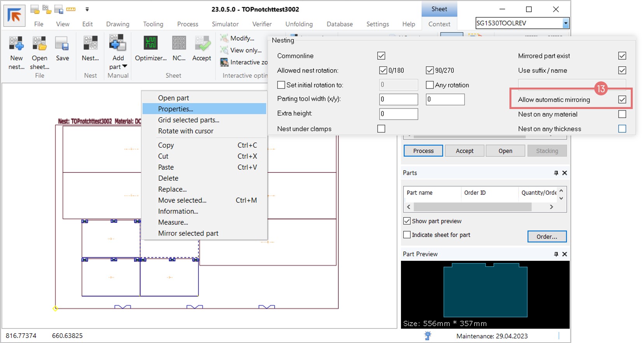Toggle the Commonline checkbox

coord(381,56)
